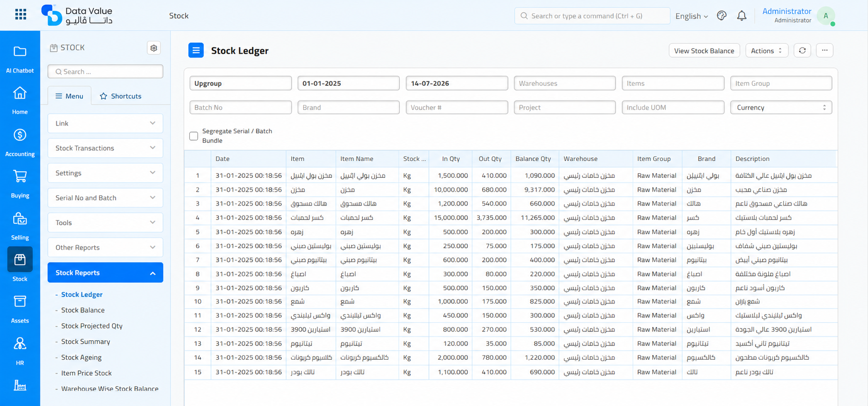The width and height of the screenshot is (868, 406).
Task: Expand the Stock Transactions section
Action: 105,148
